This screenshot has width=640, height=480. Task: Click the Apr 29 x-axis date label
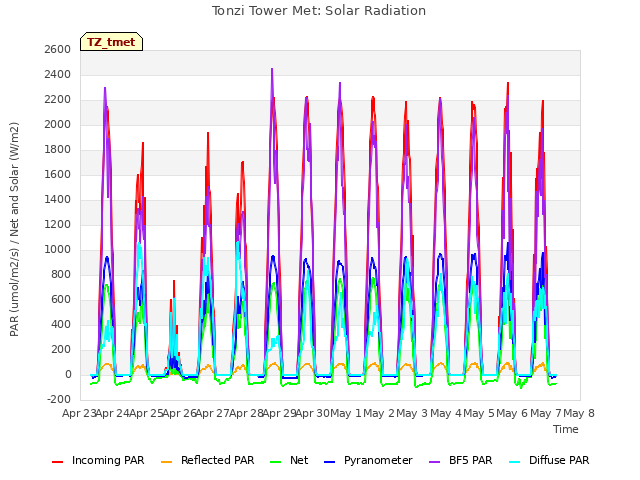click(x=279, y=413)
